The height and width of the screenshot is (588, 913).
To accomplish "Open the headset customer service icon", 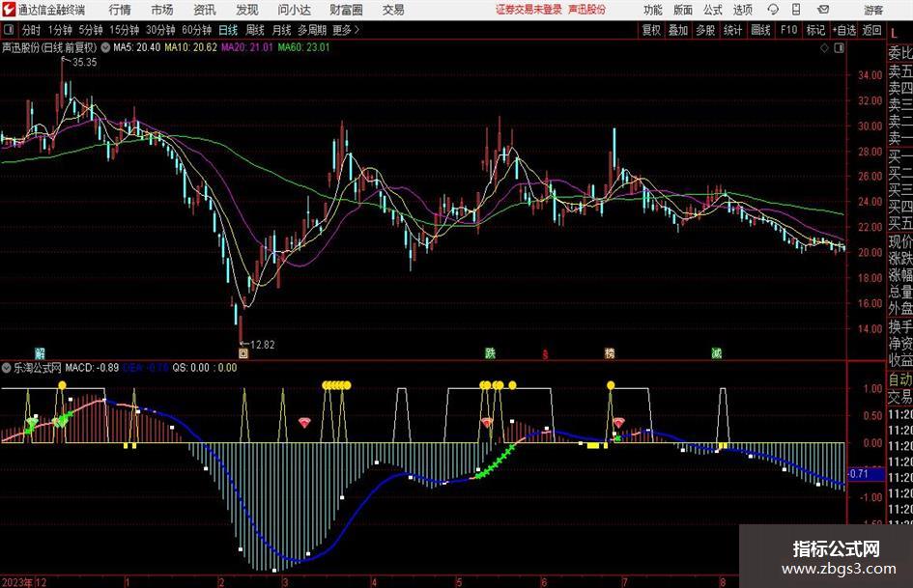I will point(773,10).
